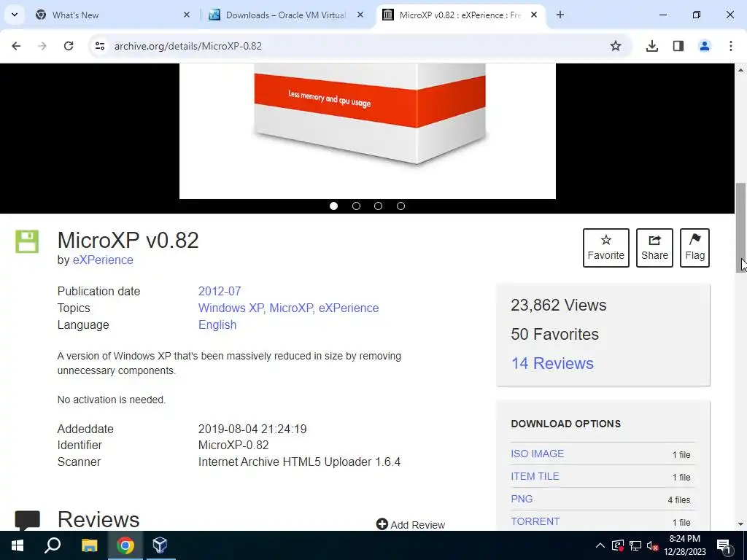Click the scrollbar down arrow
This screenshot has width=747, height=560.
[x=741, y=524]
